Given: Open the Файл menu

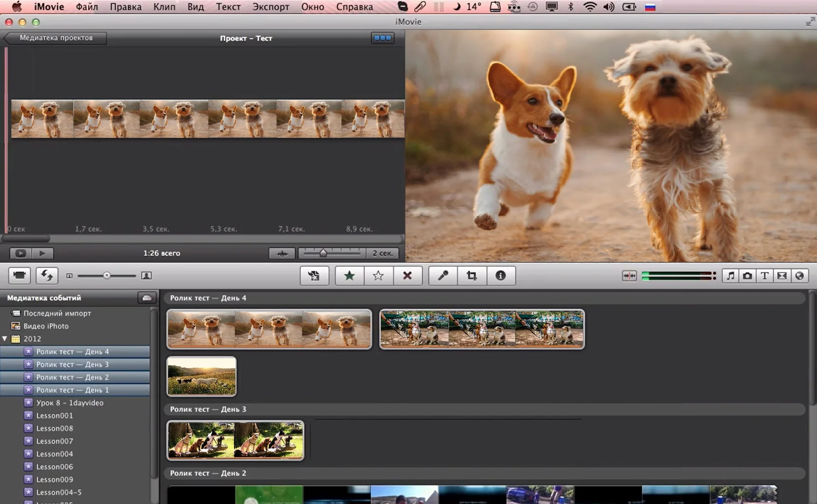Looking at the screenshot, I should [87, 7].
